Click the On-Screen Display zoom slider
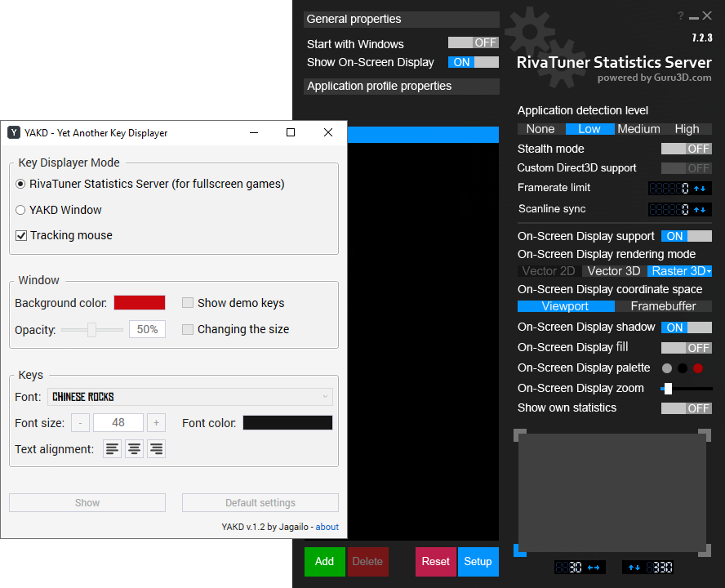Image resolution: width=725 pixels, height=588 pixels. point(686,389)
